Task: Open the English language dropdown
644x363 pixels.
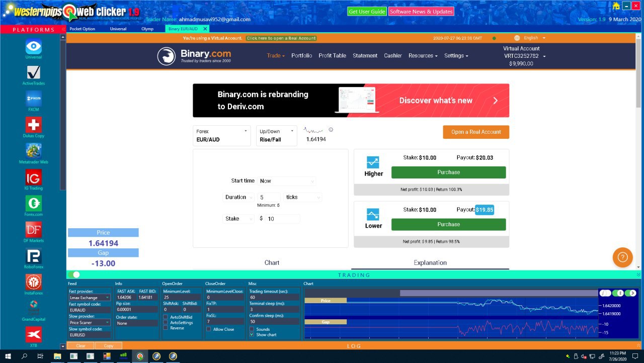Action: tap(534, 38)
